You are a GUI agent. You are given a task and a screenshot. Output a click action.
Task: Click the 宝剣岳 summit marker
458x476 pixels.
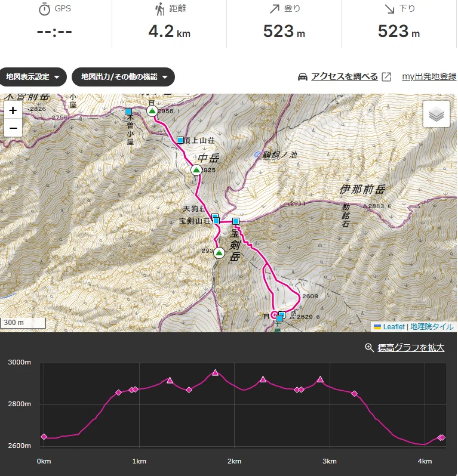click(x=219, y=252)
